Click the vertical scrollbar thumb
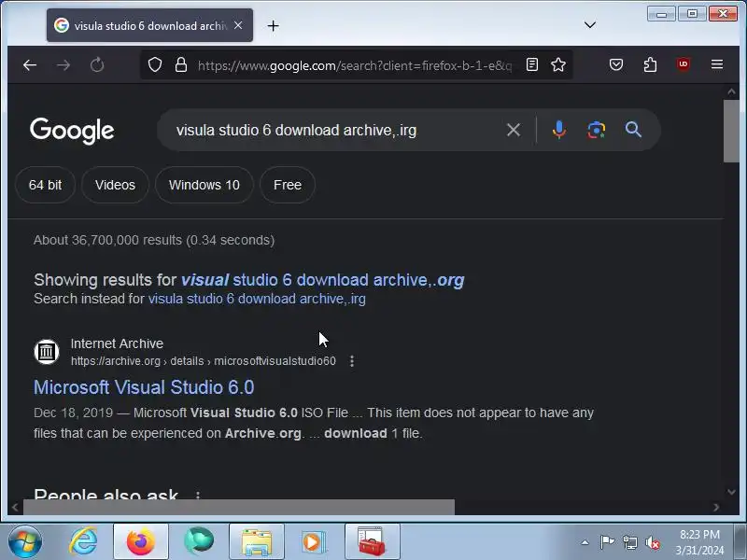This screenshot has height=560, width=747. (x=731, y=132)
